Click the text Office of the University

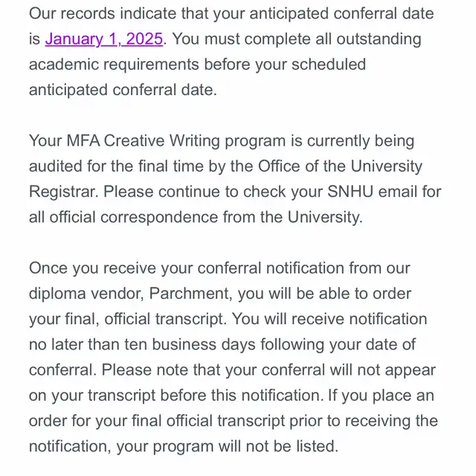[340, 167]
